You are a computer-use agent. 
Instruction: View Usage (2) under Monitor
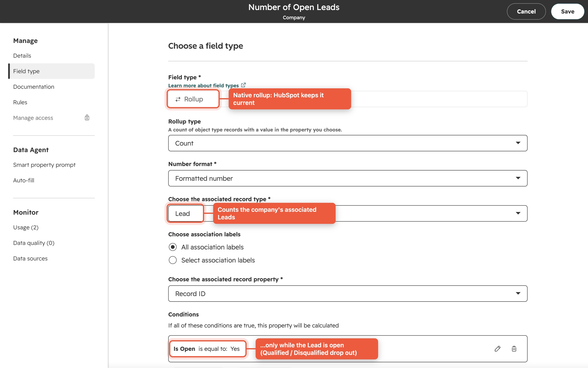(26, 227)
